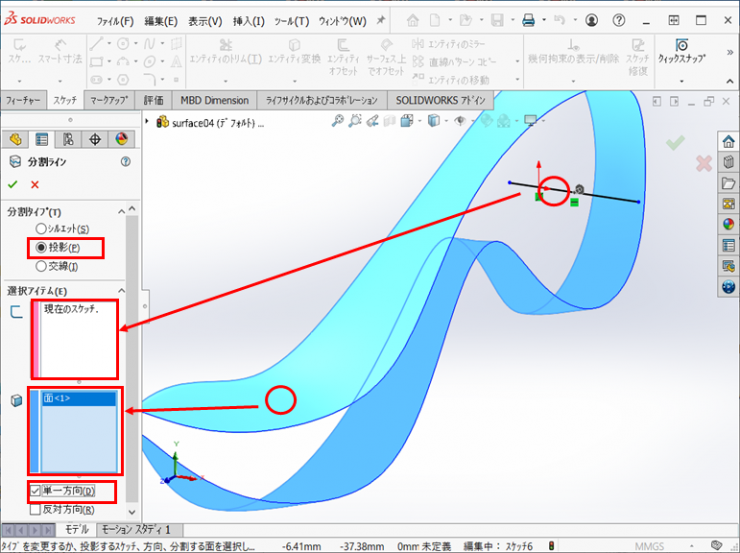Image resolution: width=740 pixels, height=553 pixels.
Task: Enable the 反対方向 checkbox
Action: 36,508
